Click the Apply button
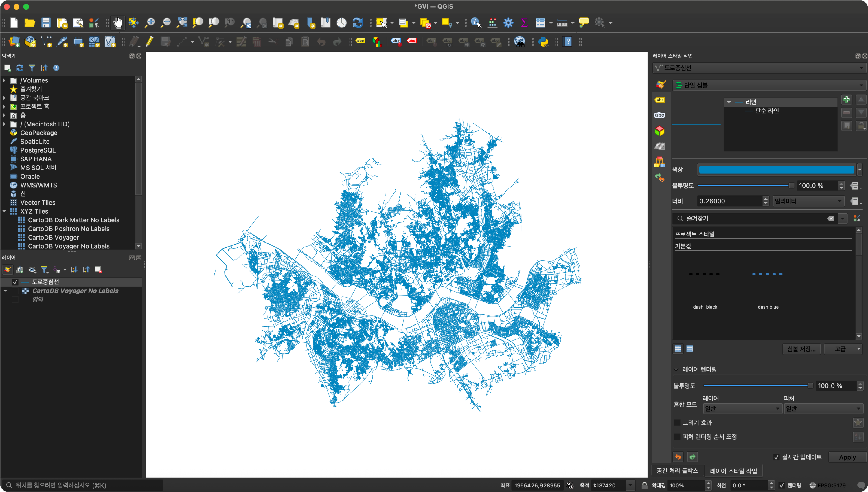The image size is (868, 492). pos(847,457)
